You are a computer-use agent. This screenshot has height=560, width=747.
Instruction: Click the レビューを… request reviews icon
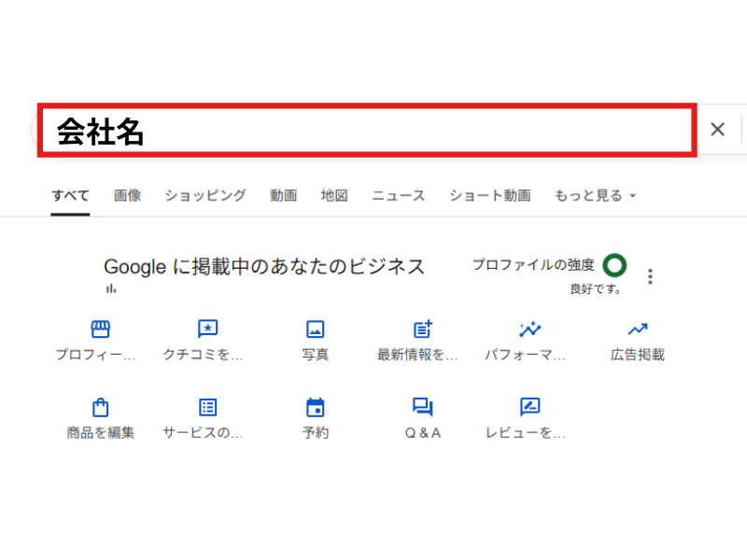coord(529,407)
